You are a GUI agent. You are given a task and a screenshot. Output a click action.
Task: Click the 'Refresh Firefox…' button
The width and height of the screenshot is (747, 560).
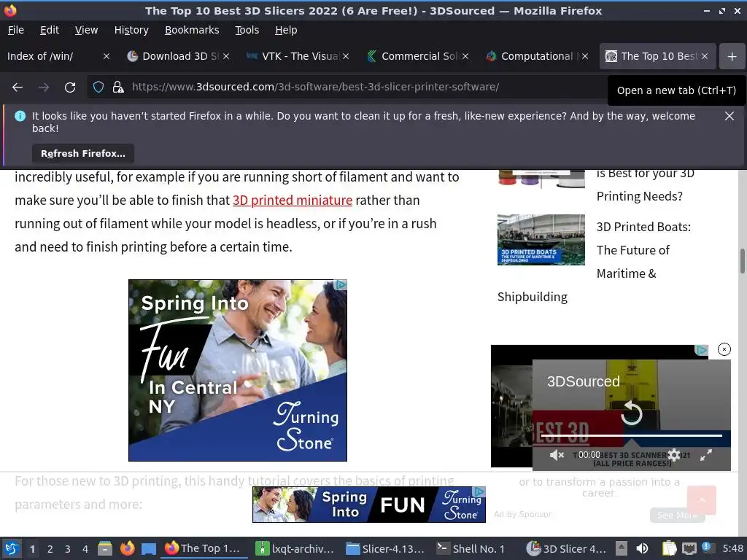83,154
